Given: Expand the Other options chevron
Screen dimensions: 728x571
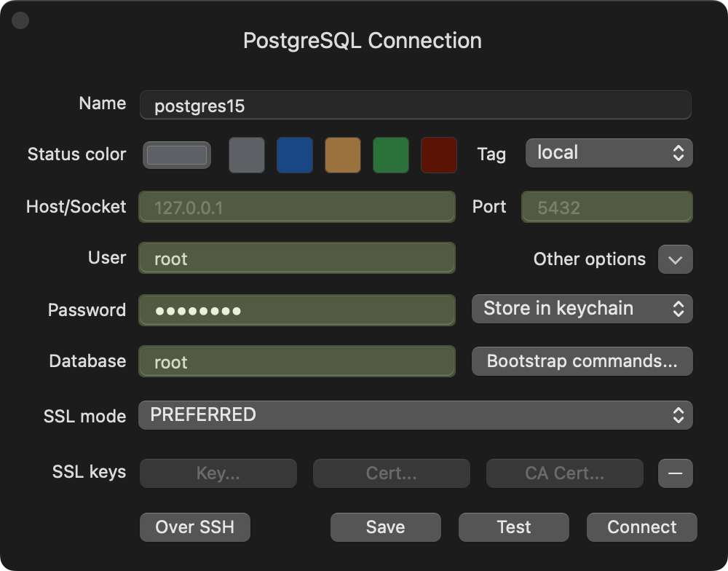Looking at the screenshot, I should pos(675,259).
